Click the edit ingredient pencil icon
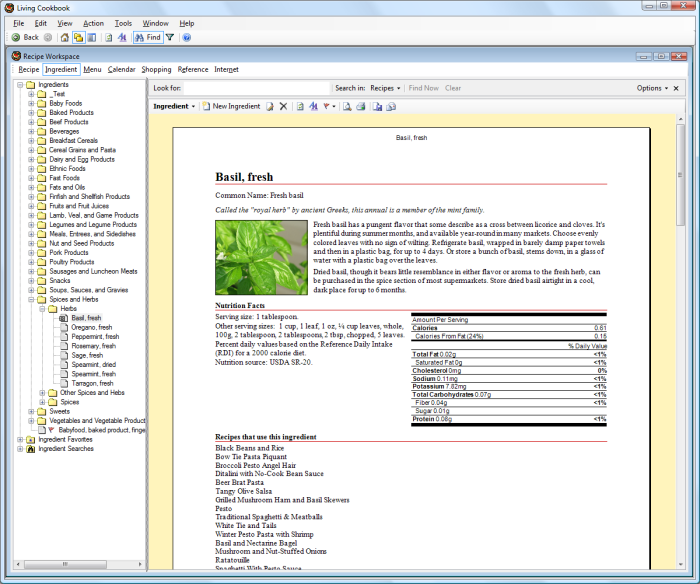The image size is (700, 584). coord(270,106)
